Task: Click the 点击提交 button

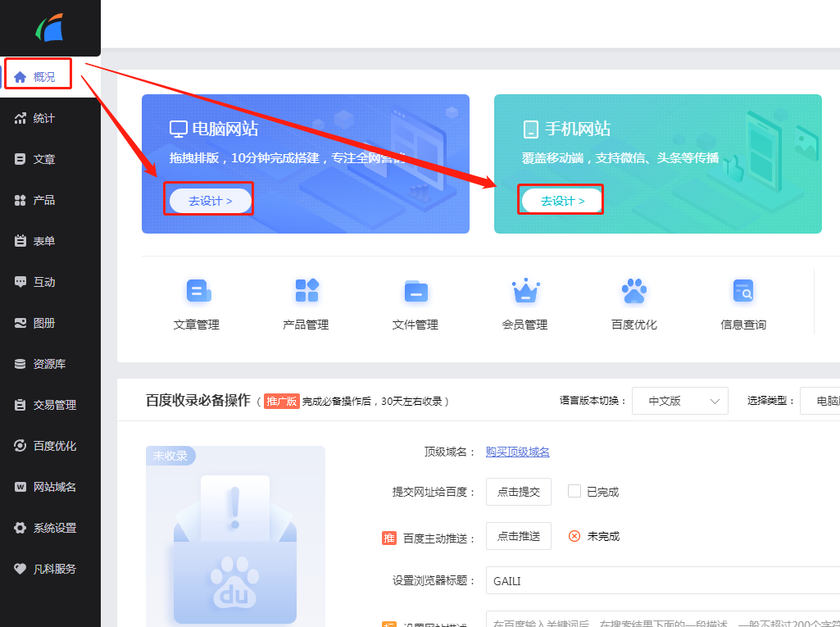Action: (x=519, y=492)
